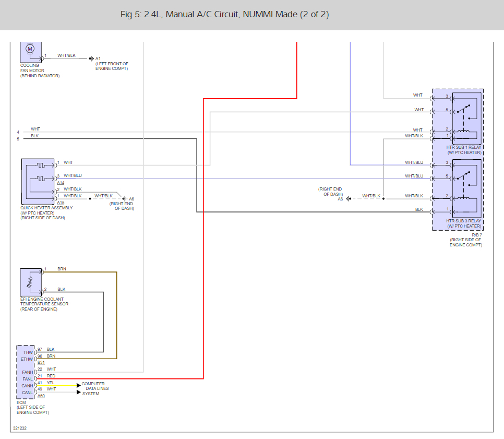Click the A15 connector label
The image size is (504, 439).
coord(61,203)
